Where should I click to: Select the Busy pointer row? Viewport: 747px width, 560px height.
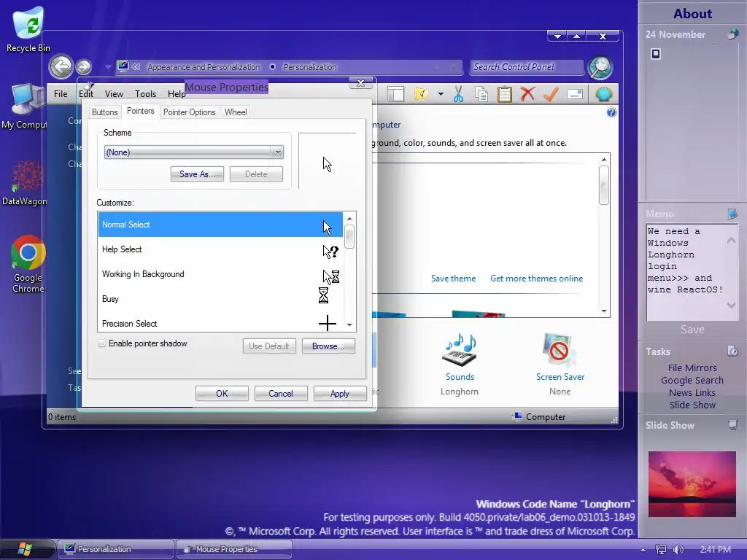click(x=220, y=299)
